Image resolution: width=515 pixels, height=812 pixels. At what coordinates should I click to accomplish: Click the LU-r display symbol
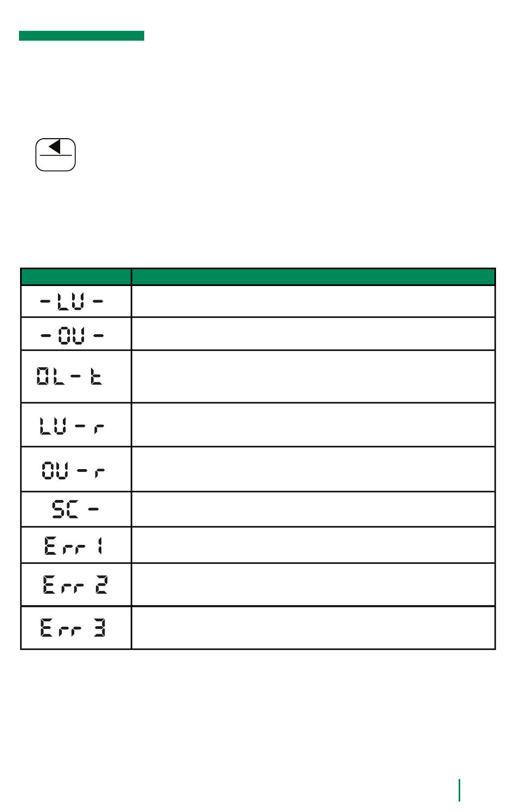[72, 426]
